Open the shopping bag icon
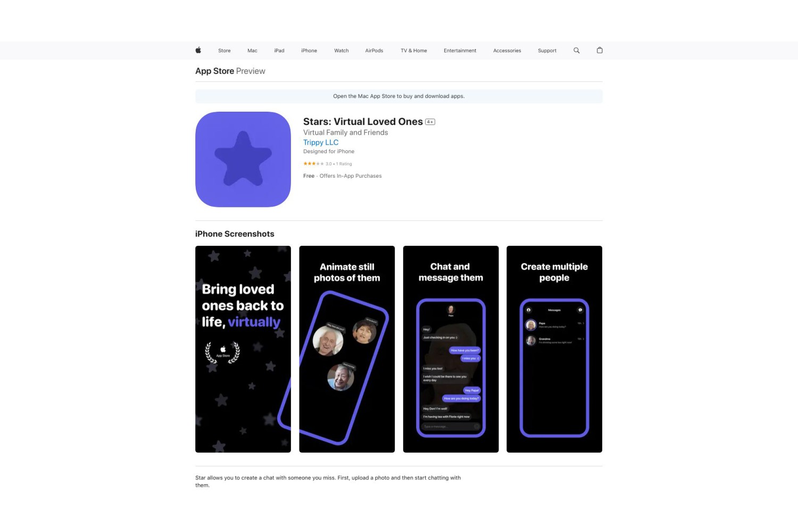This screenshot has width=798, height=532. (600, 50)
